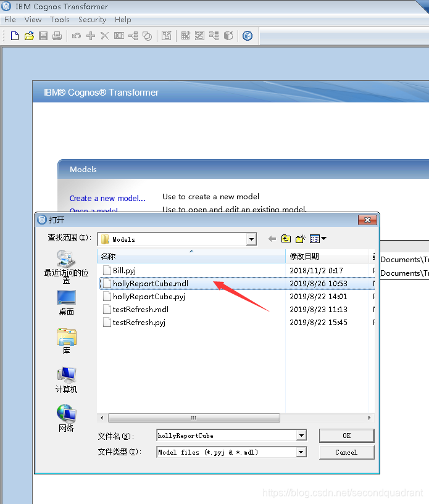Screen dimensions: 429x504
Task: Click the X Delete toolbar icon
Action: pos(104,36)
